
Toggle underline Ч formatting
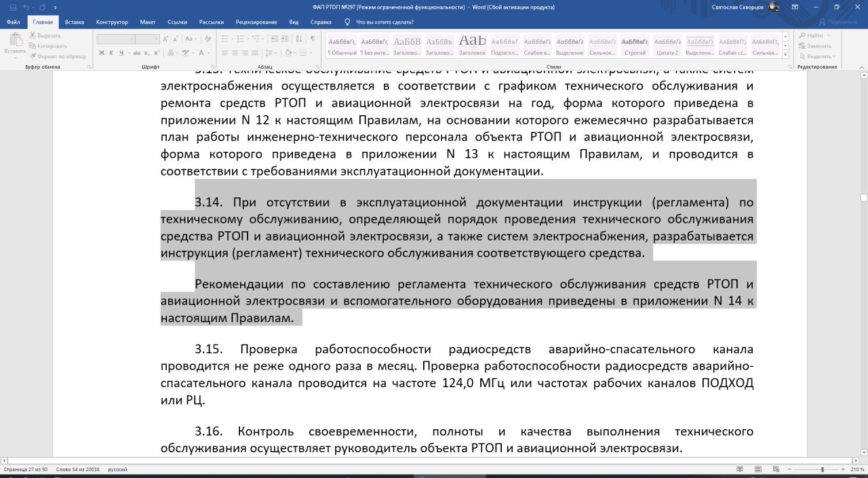[122, 53]
